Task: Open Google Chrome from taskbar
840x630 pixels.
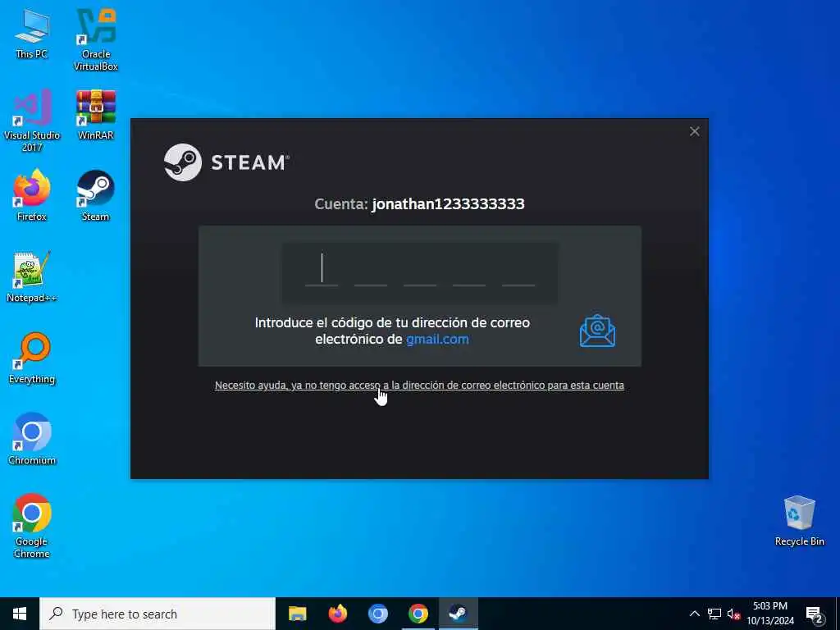Action: pos(418,614)
